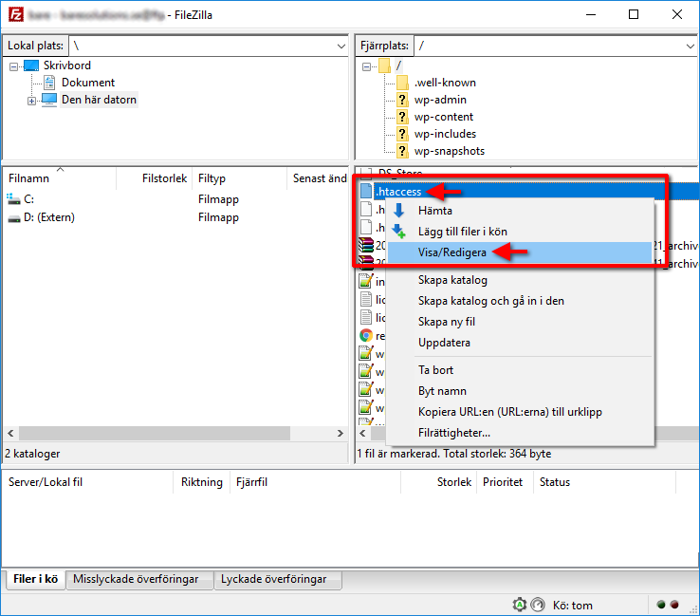Click the Lägg till filer i kön icon

tap(399, 232)
